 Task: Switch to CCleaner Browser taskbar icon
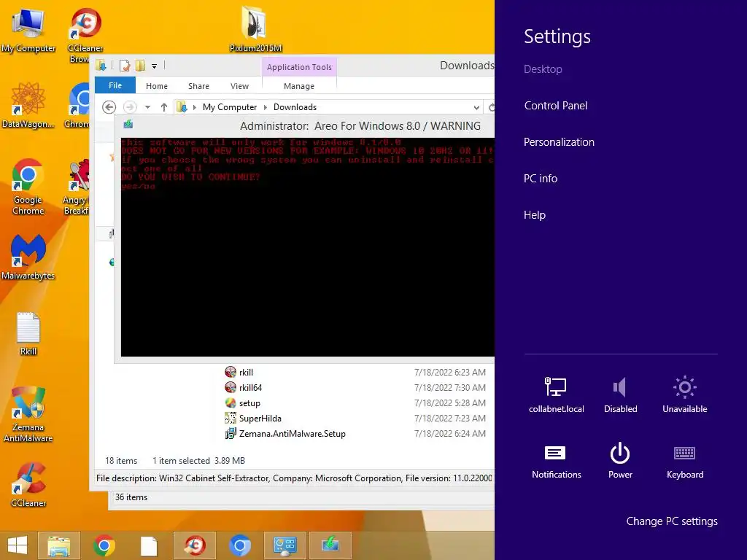tap(194, 545)
